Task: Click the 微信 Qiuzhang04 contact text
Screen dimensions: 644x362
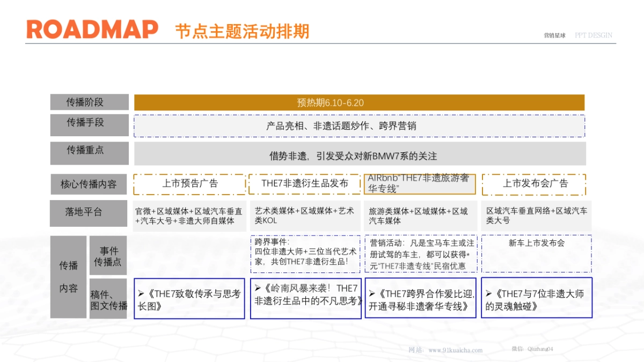Action: pyautogui.click(x=534, y=349)
